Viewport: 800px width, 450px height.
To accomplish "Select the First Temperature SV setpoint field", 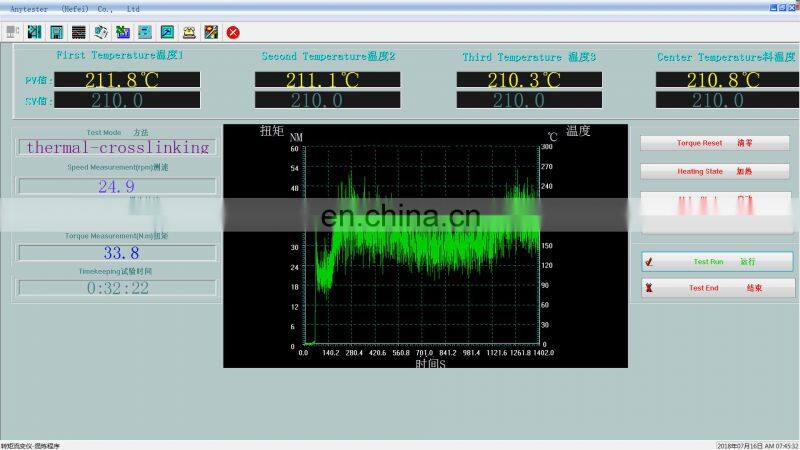I will 126,100.
